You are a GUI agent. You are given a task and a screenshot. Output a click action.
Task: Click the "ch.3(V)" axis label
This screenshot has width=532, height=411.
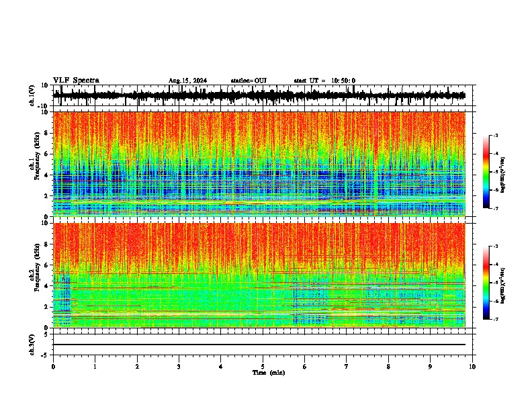[x=32, y=345]
